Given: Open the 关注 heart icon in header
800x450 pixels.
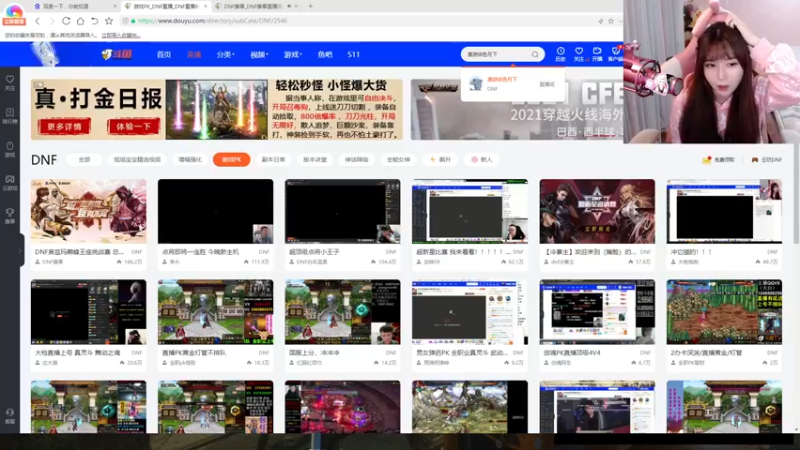Looking at the screenshot, I should click(579, 54).
